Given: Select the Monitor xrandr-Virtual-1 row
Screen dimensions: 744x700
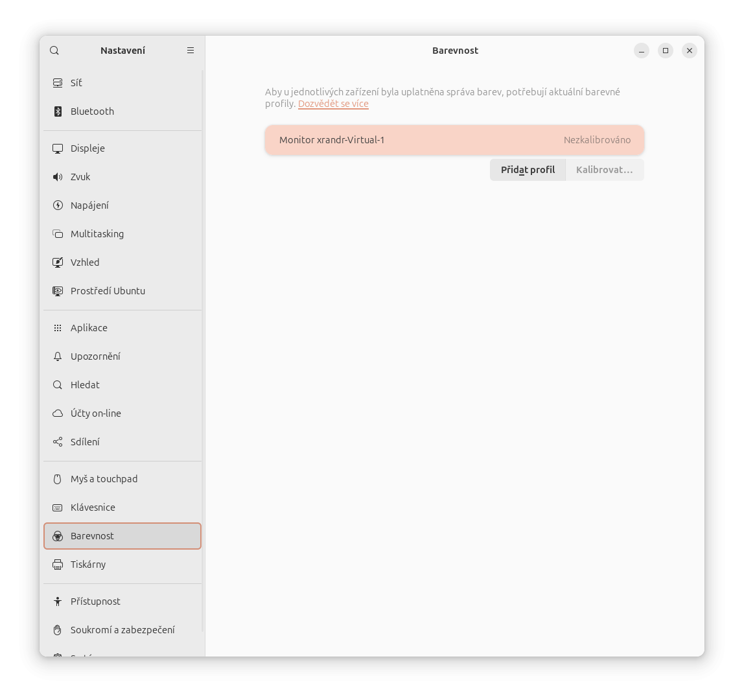Looking at the screenshot, I should (454, 140).
